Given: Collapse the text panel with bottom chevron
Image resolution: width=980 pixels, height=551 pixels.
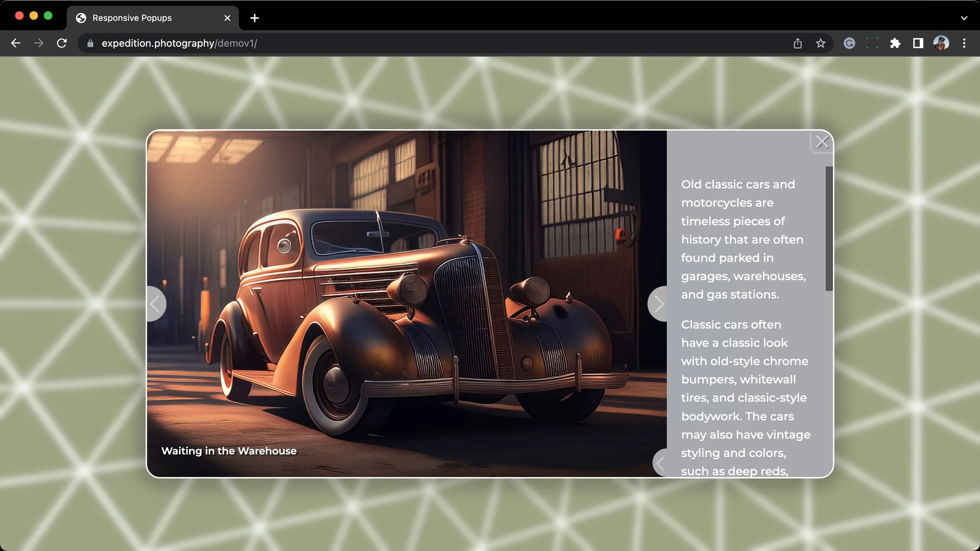Looking at the screenshot, I should tap(661, 463).
